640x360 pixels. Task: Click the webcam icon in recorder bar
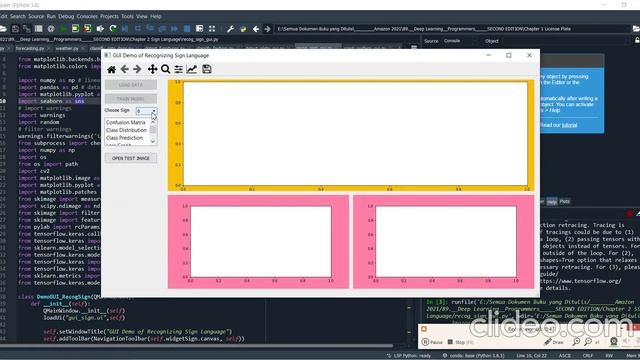pos(613,342)
